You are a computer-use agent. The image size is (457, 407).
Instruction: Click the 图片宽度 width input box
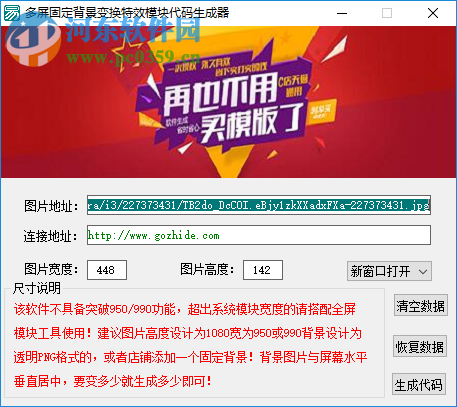(x=107, y=270)
